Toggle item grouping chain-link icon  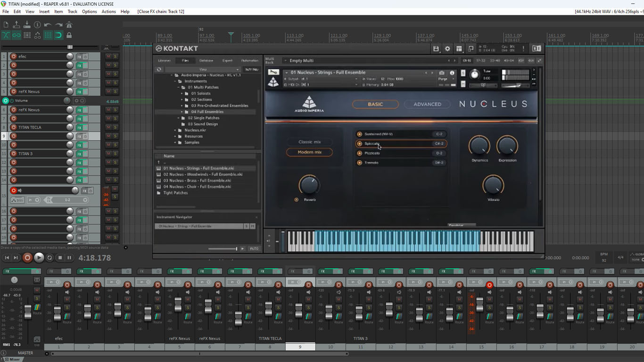(x=17, y=35)
